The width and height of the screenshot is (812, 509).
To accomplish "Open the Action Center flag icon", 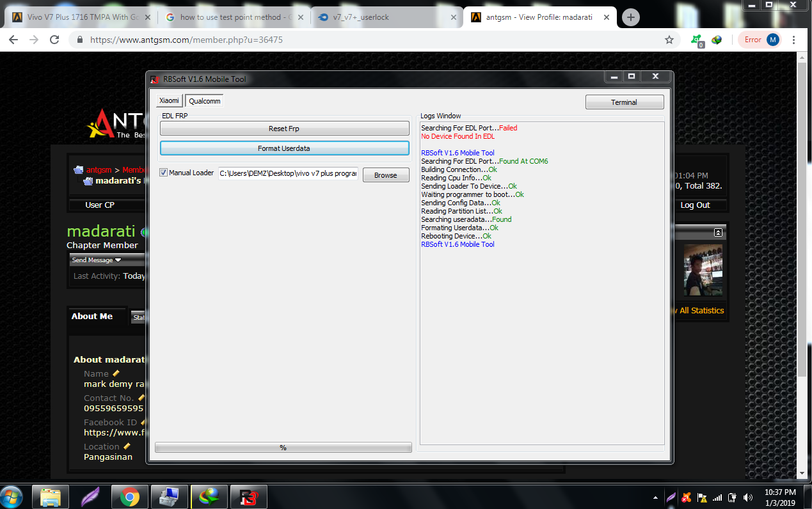I will pyautogui.click(x=701, y=497).
